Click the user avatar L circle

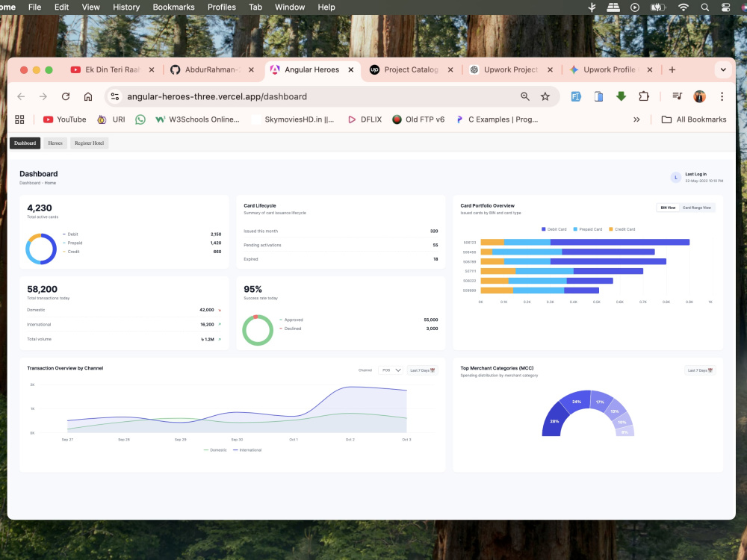pyautogui.click(x=675, y=178)
